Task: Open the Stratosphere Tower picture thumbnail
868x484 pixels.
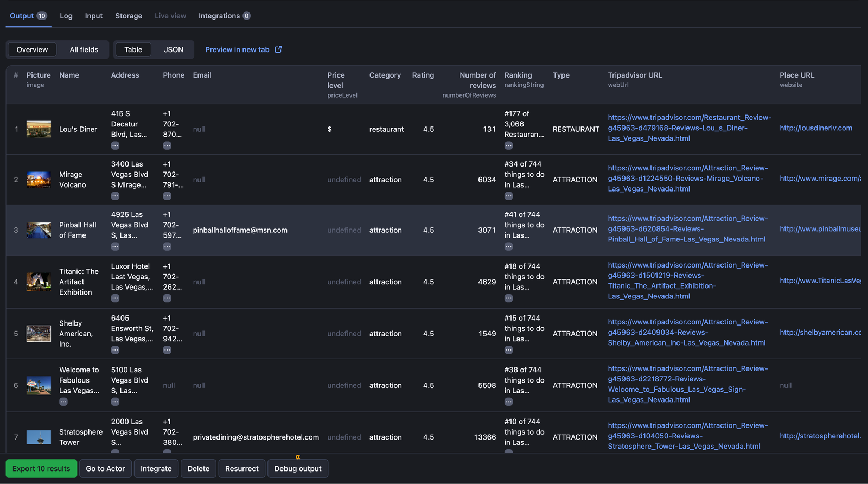Action: (x=39, y=437)
